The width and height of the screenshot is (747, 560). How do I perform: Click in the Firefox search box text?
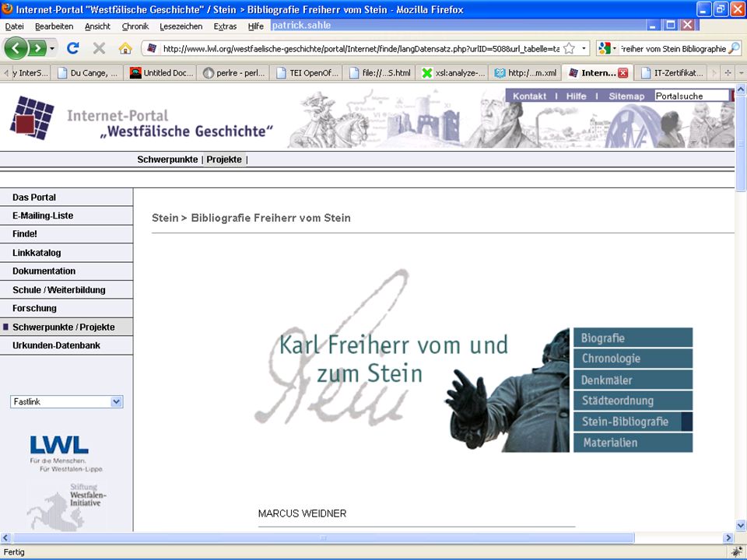[x=672, y=48]
